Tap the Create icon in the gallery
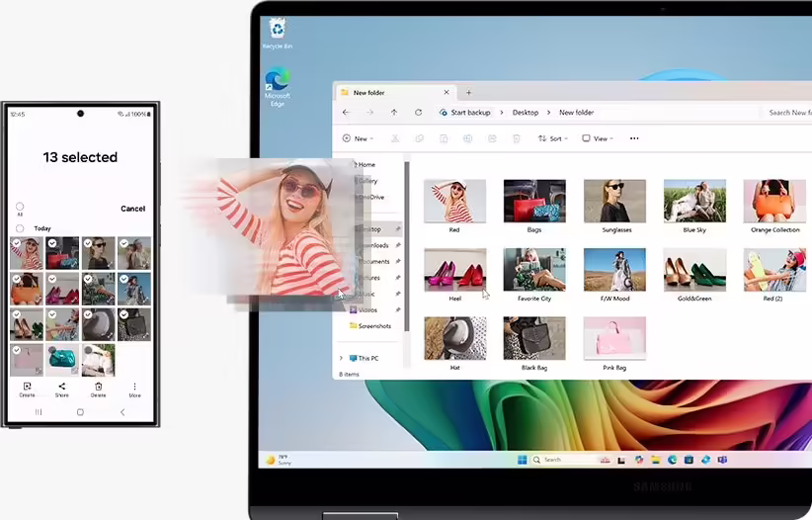The height and width of the screenshot is (520, 812). (x=27, y=388)
